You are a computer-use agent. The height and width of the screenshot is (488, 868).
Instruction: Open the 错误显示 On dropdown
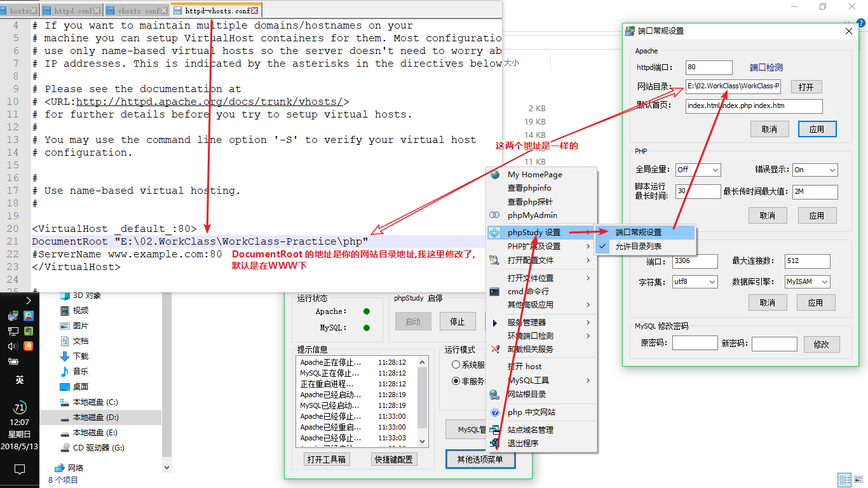pyautogui.click(x=815, y=170)
